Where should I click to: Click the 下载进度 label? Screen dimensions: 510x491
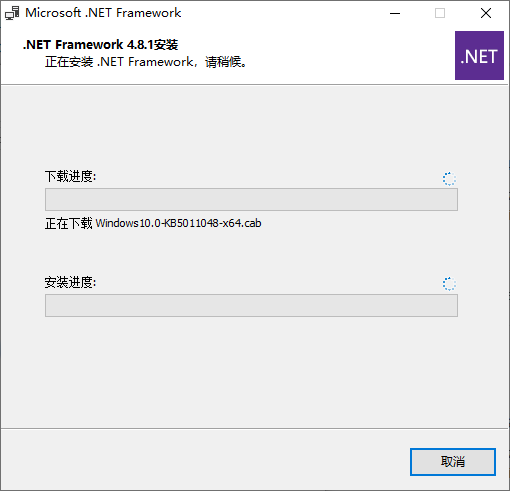pos(70,176)
